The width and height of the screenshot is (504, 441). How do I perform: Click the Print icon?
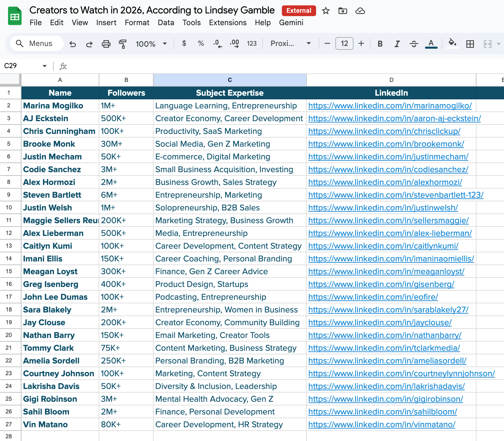pyautogui.click(x=106, y=44)
